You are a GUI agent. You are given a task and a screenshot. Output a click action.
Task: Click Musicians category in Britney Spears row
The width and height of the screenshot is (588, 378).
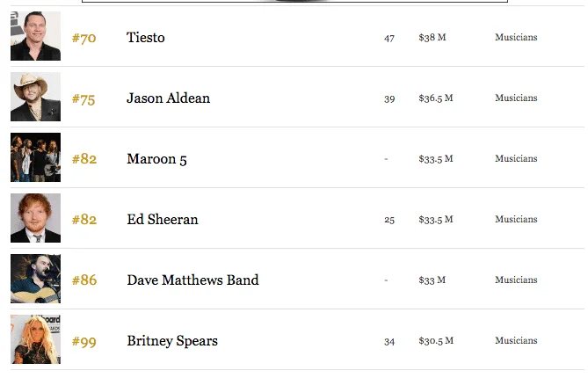(x=516, y=340)
